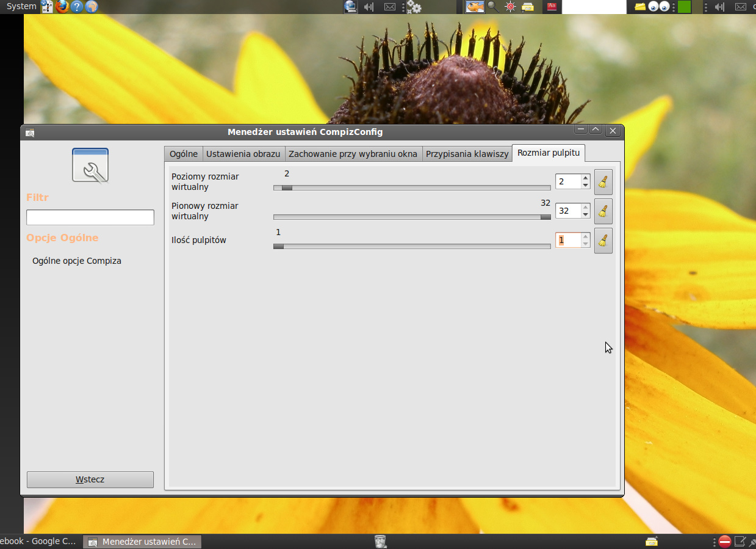Click the Filtr search field

(x=90, y=217)
